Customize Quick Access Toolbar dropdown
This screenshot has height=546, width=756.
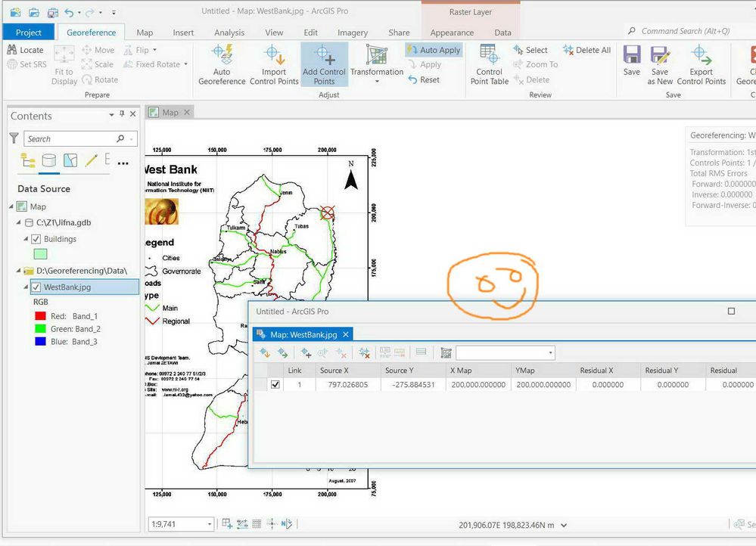pos(114,12)
